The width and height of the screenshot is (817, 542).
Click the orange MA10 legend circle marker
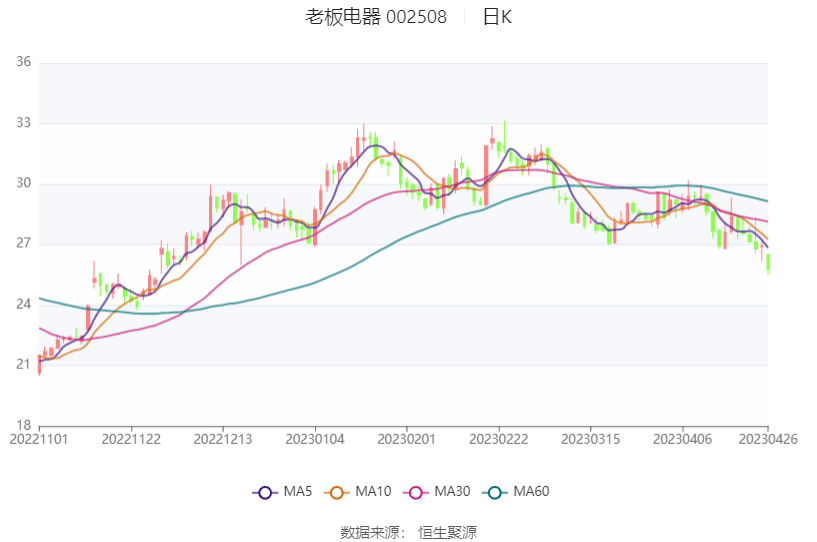point(336,492)
